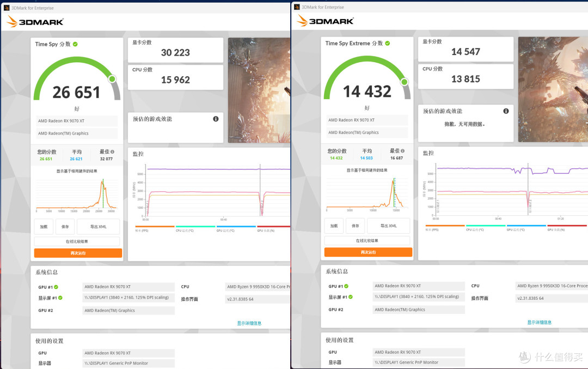Click title bar app icon of left 3DMark window
The height and width of the screenshot is (369, 588).
(x=7, y=8)
